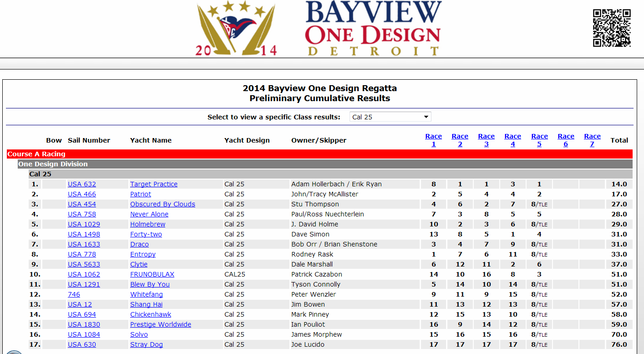This screenshot has width=644, height=354.
Task: Open Race 1 results link
Action: pos(433,140)
